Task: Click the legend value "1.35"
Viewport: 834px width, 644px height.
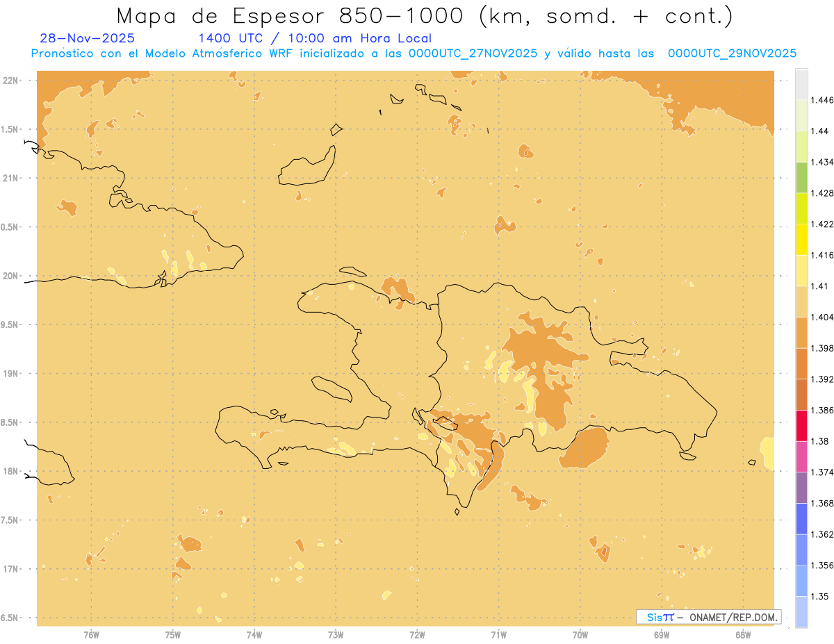Action: click(x=820, y=596)
